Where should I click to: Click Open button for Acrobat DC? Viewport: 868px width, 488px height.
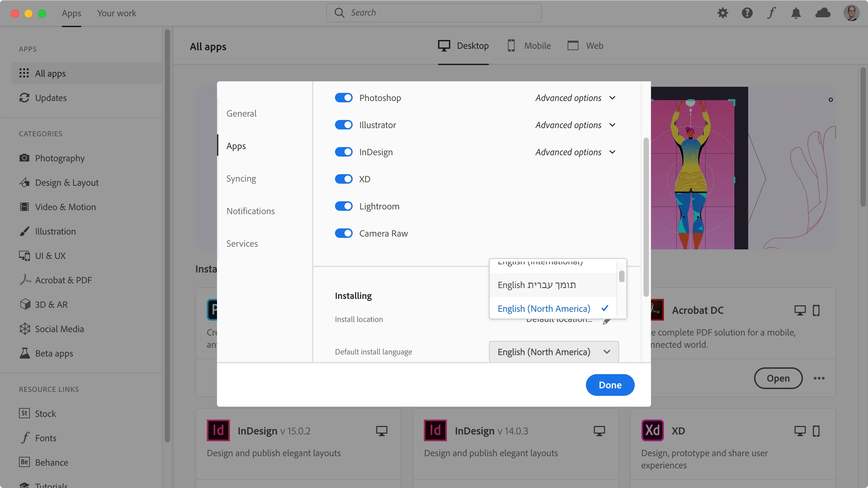point(778,378)
